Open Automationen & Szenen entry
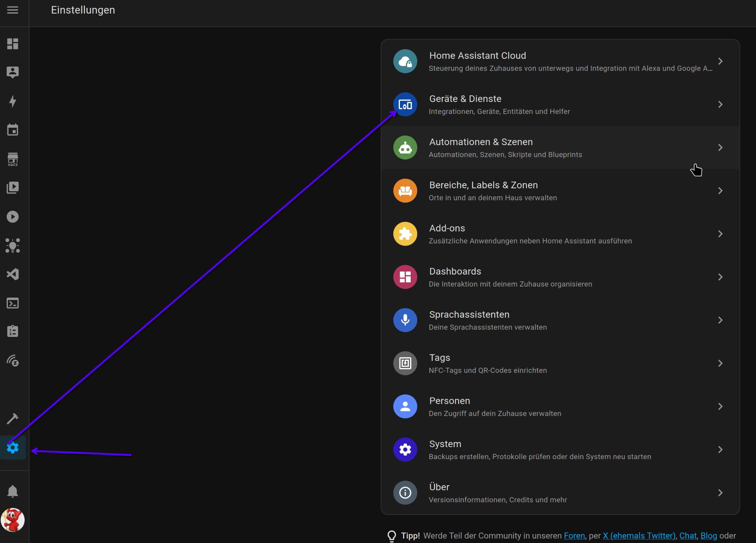The height and width of the screenshot is (543, 756). pyautogui.click(x=560, y=148)
